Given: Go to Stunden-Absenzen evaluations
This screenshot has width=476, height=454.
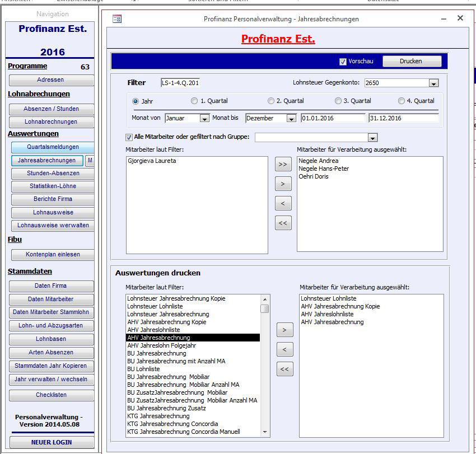Looking at the screenshot, I should click(x=53, y=174).
